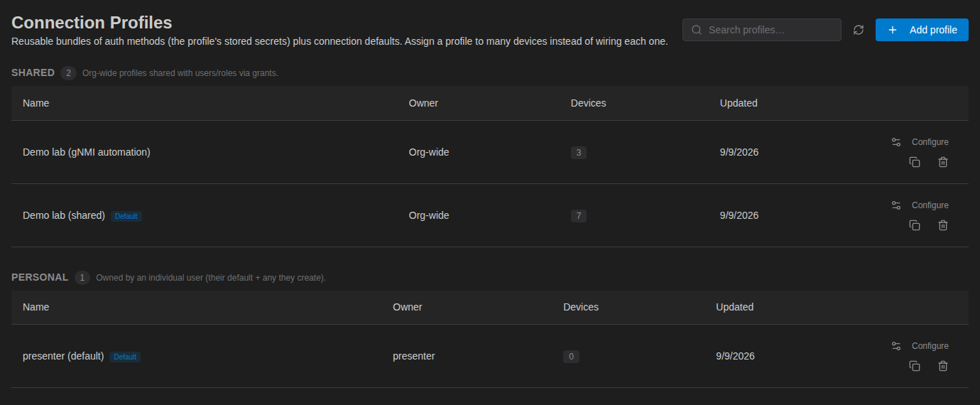Configure the Demo lab (shared) profile
The width and height of the screenshot is (980, 405).
pyautogui.click(x=920, y=205)
